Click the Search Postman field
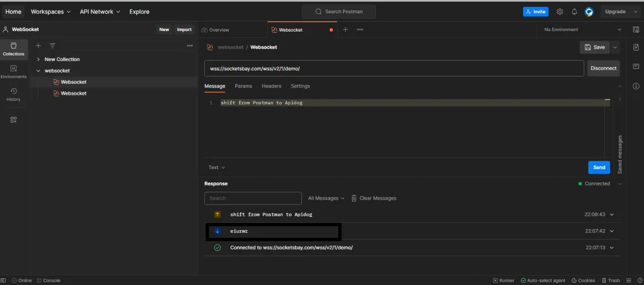Image resolution: width=644 pixels, height=285 pixels. coord(339,12)
